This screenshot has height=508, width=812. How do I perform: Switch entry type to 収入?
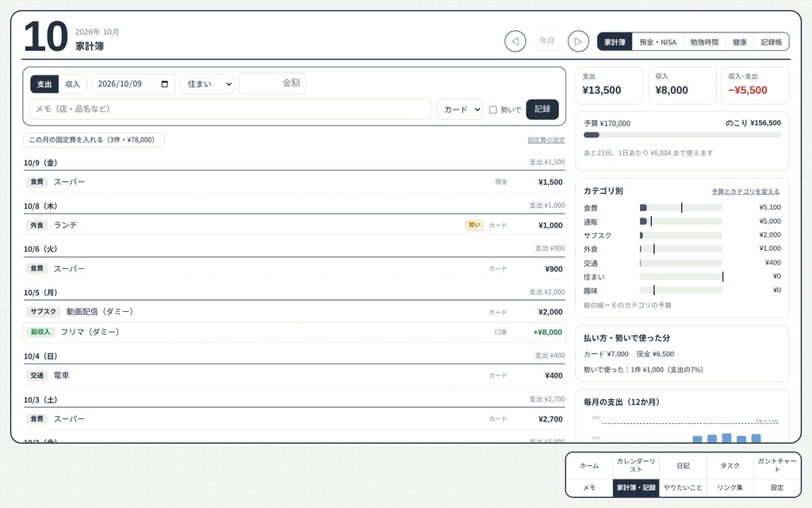[72, 84]
